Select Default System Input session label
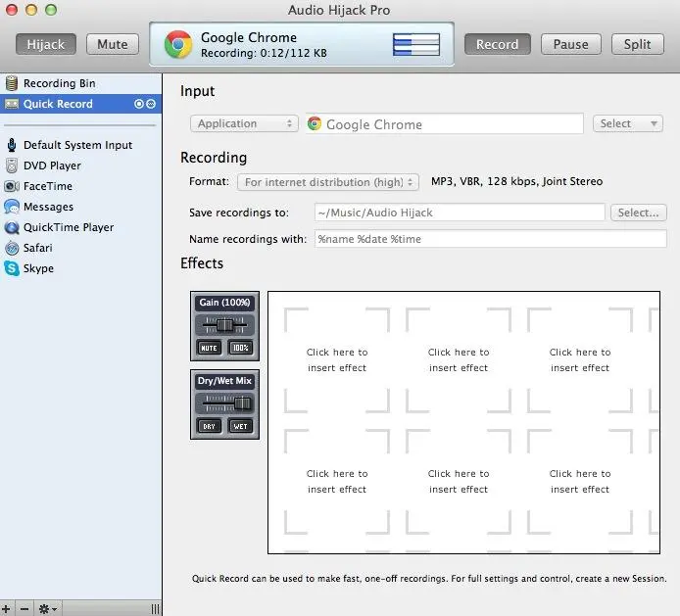 click(77, 145)
